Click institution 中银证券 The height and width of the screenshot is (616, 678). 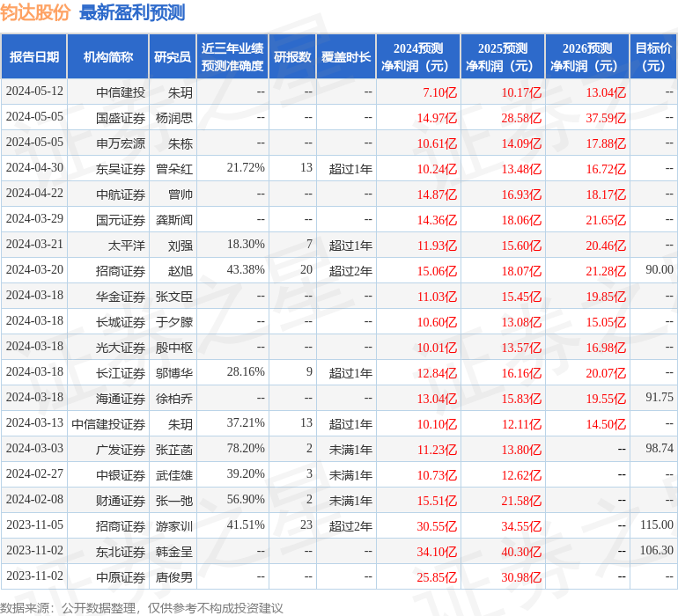point(121,474)
